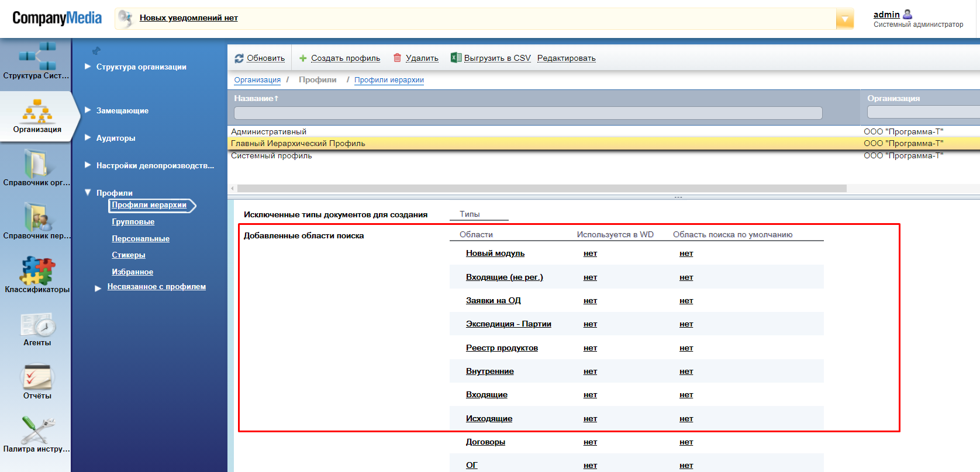
Task: Click the CompanyMedia logo
Action: pos(57,18)
